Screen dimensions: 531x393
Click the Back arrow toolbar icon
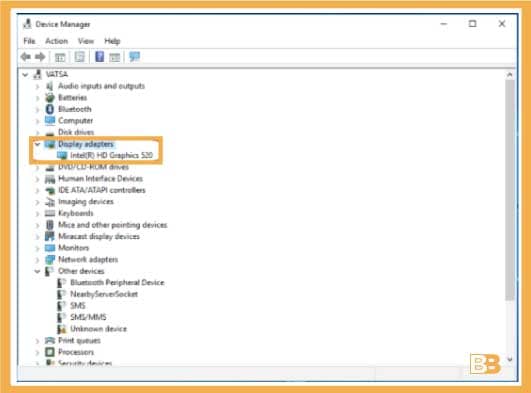pos(26,57)
